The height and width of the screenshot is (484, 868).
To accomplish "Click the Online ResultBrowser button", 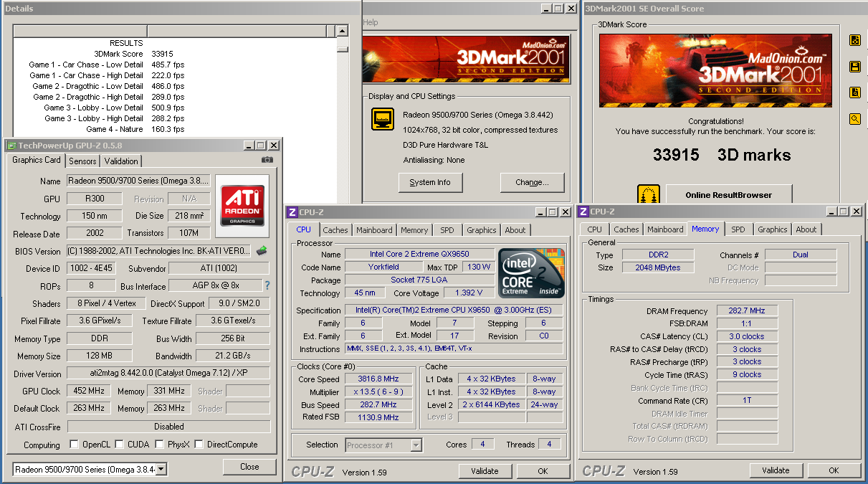I will [729, 194].
